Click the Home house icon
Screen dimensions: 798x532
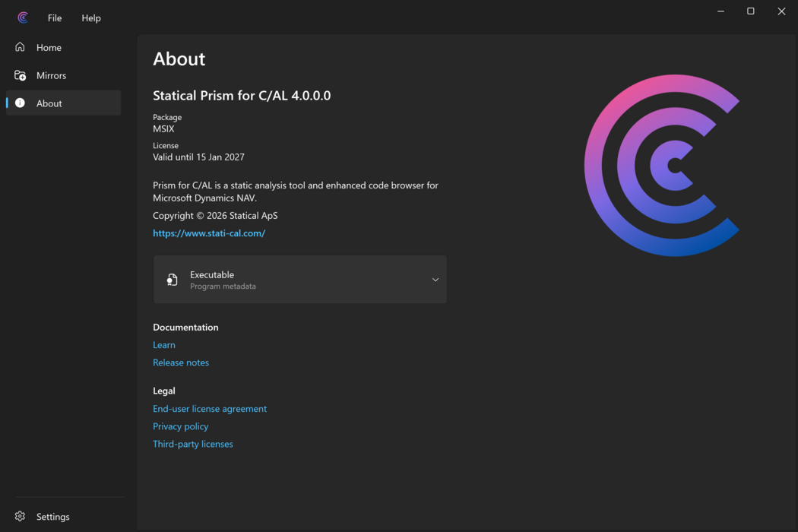coord(20,47)
